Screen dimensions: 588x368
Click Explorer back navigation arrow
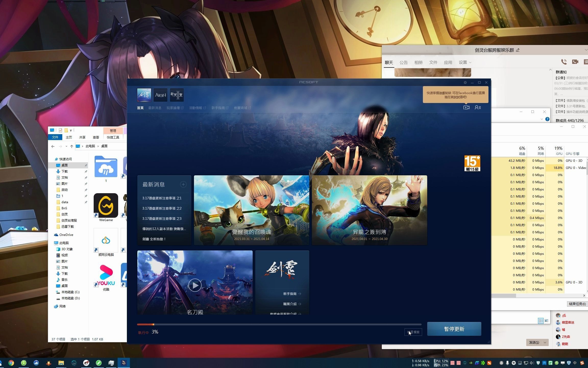(53, 146)
